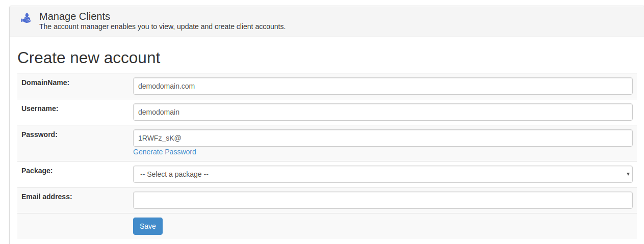
Task: Click the Manage Clients hand icon
Action: [x=26, y=18]
